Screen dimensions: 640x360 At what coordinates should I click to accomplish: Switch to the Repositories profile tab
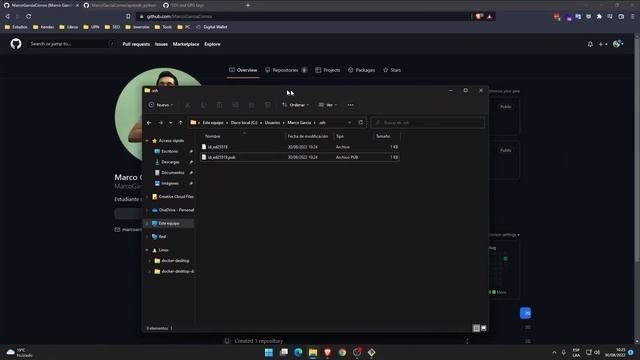click(x=286, y=70)
